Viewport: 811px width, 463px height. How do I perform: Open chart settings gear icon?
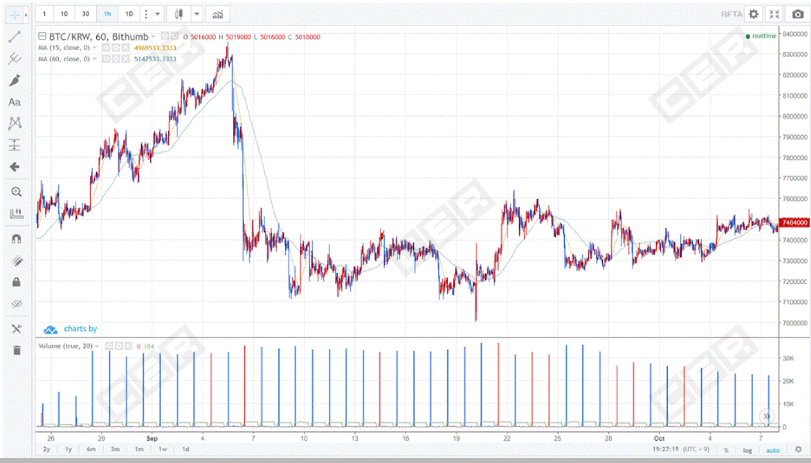click(753, 14)
